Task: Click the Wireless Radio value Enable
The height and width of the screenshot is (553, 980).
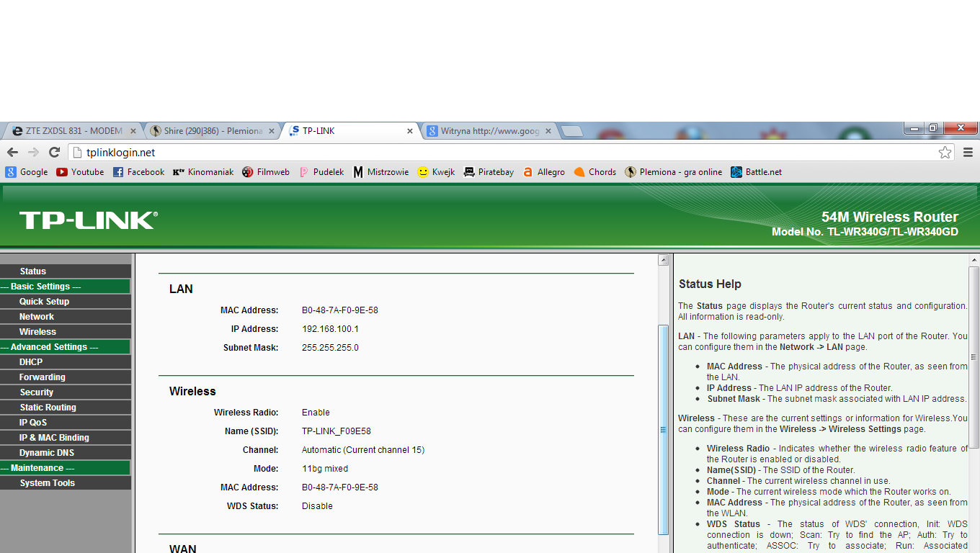Action: 316,413
